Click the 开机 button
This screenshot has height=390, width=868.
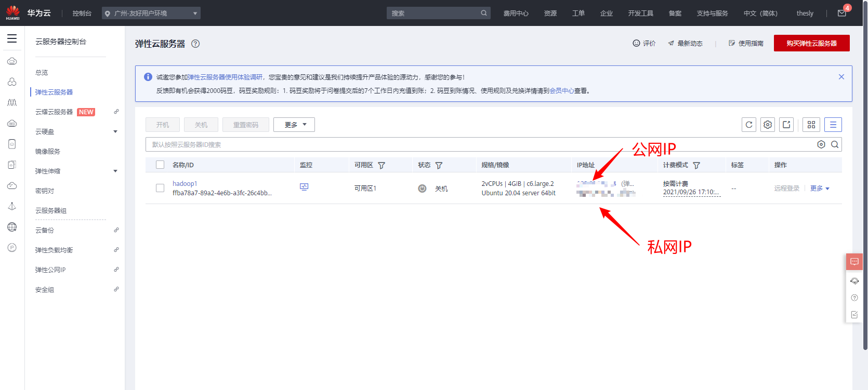163,125
